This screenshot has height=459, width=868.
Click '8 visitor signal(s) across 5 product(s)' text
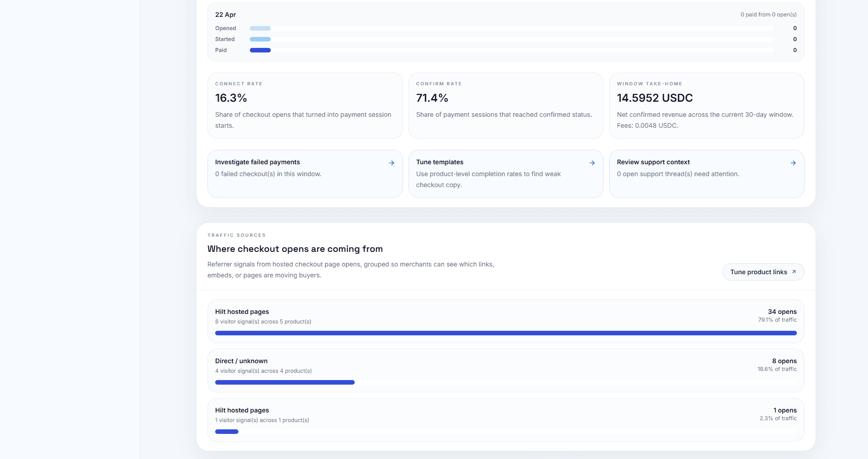tap(263, 322)
